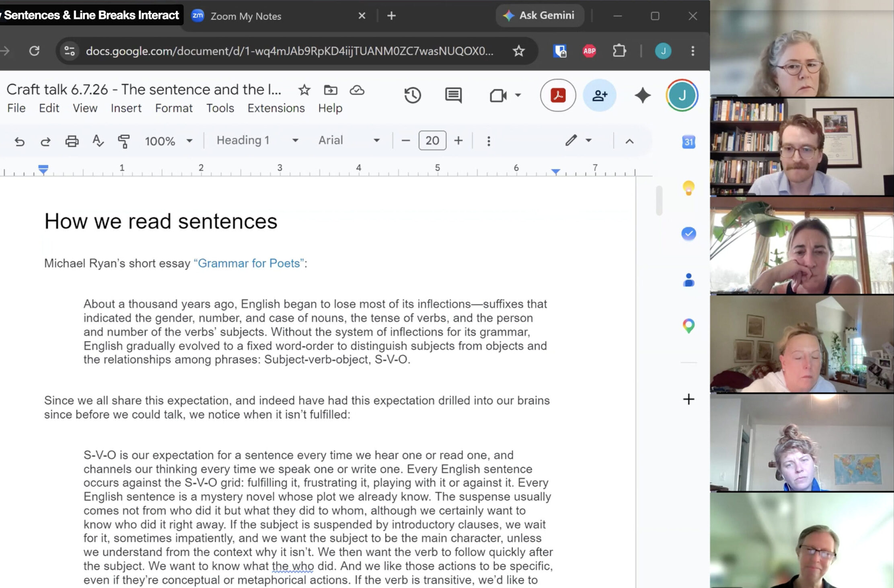The height and width of the screenshot is (588, 894).
Task: Print the document
Action: click(72, 141)
